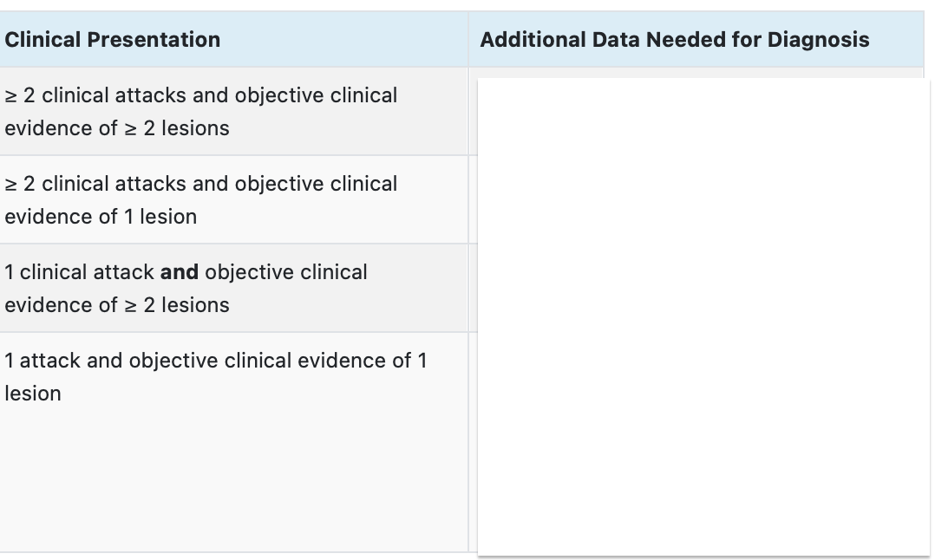Click the blank white overlay panel
Image resolution: width=935 pixels, height=560 pixels.
[703, 317]
